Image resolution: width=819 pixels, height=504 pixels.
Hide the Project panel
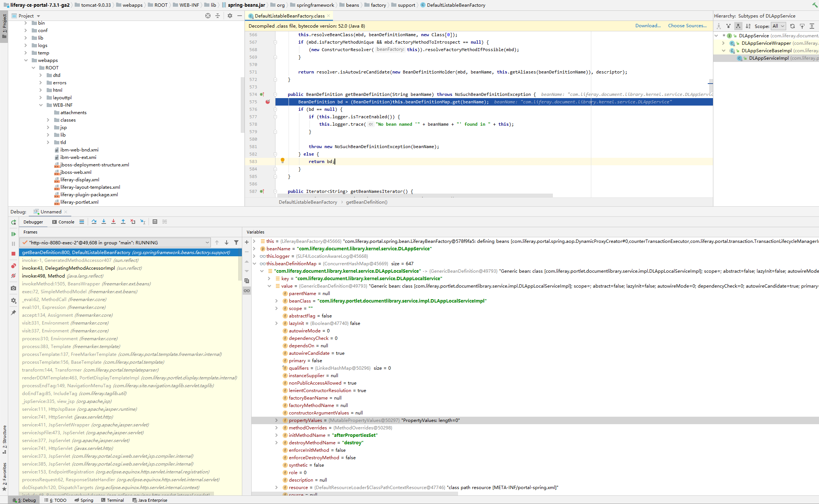[240, 16]
